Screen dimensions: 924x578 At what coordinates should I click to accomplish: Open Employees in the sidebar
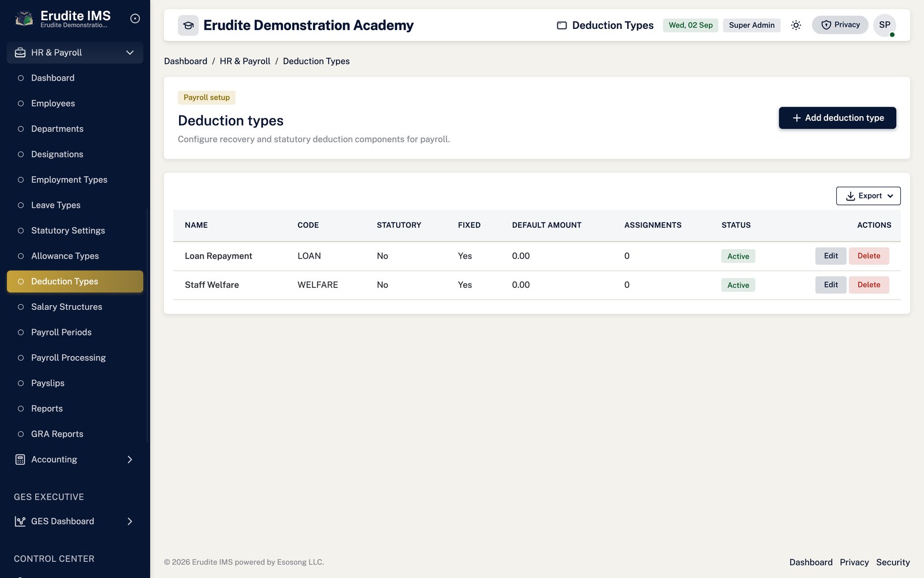75,103
